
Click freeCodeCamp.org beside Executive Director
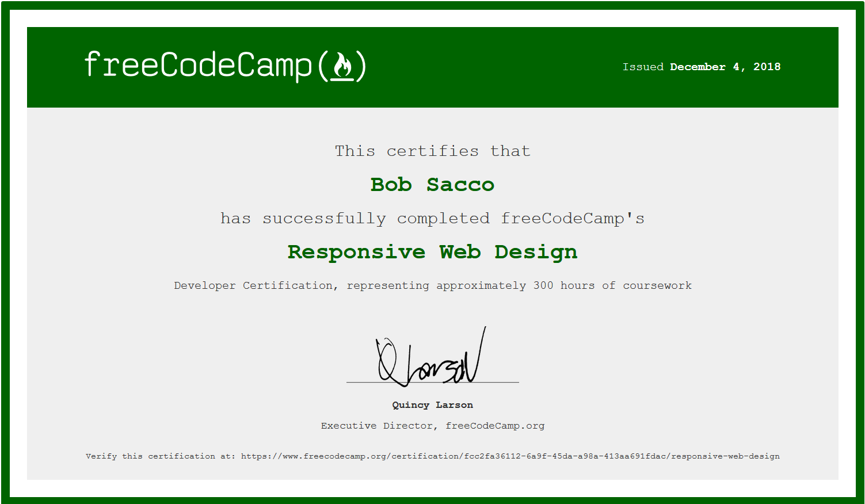(495, 426)
